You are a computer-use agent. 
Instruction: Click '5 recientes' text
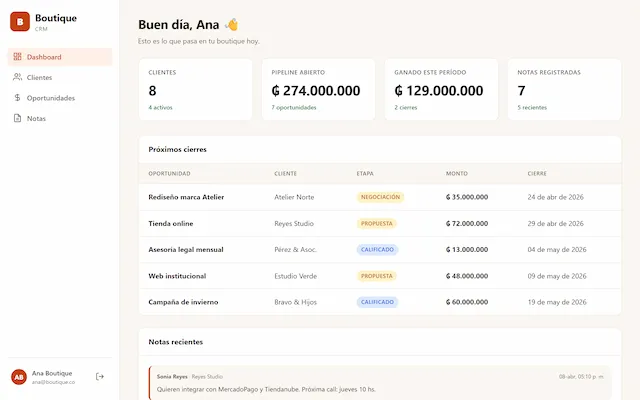[x=532, y=107]
